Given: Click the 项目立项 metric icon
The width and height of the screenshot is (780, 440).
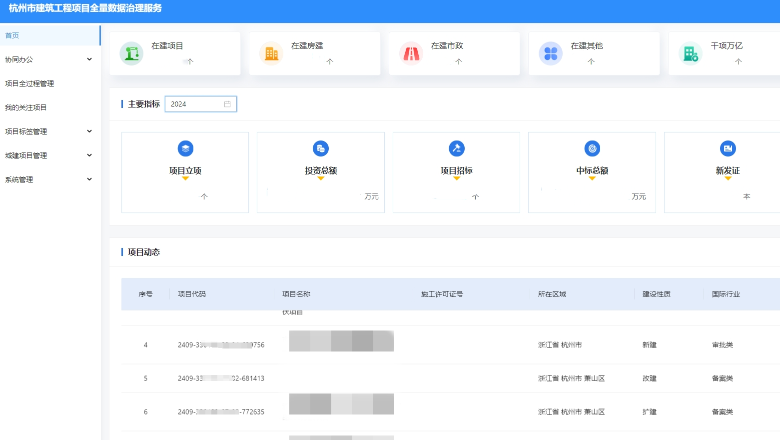Looking at the screenshot, I should coord(185,148).
